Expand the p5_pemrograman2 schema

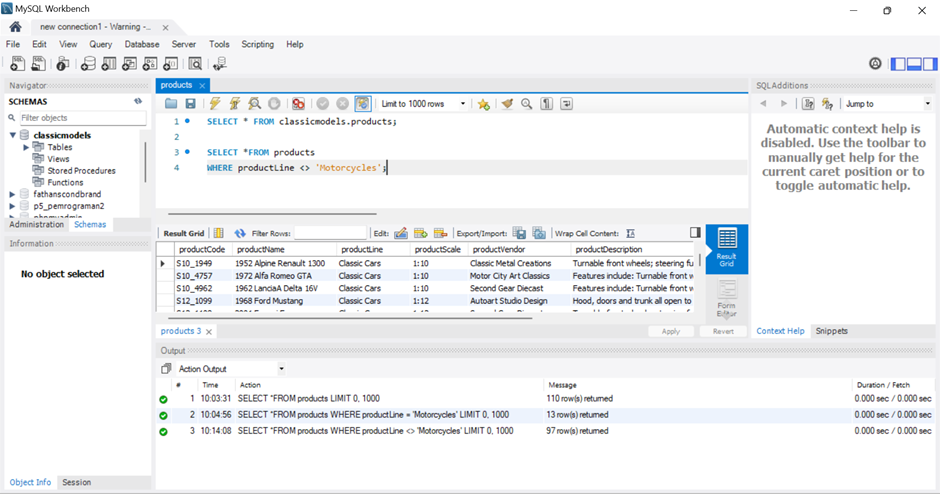[x=12, y=206]
